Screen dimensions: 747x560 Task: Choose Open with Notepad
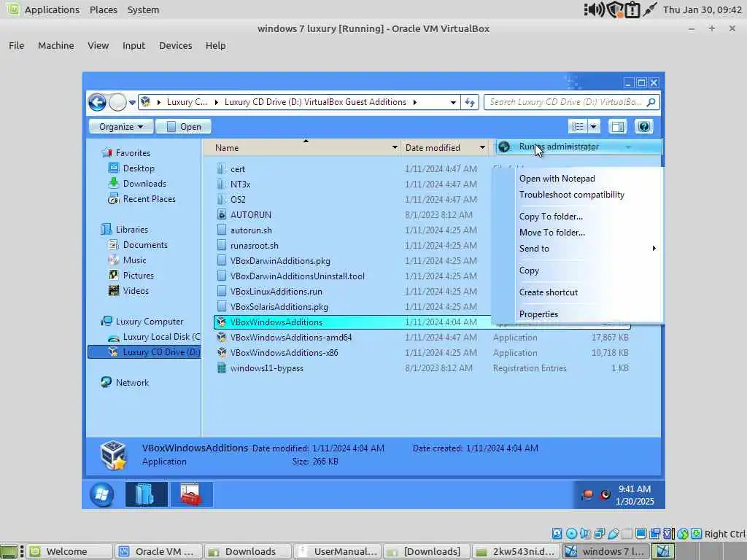[557, 179]
